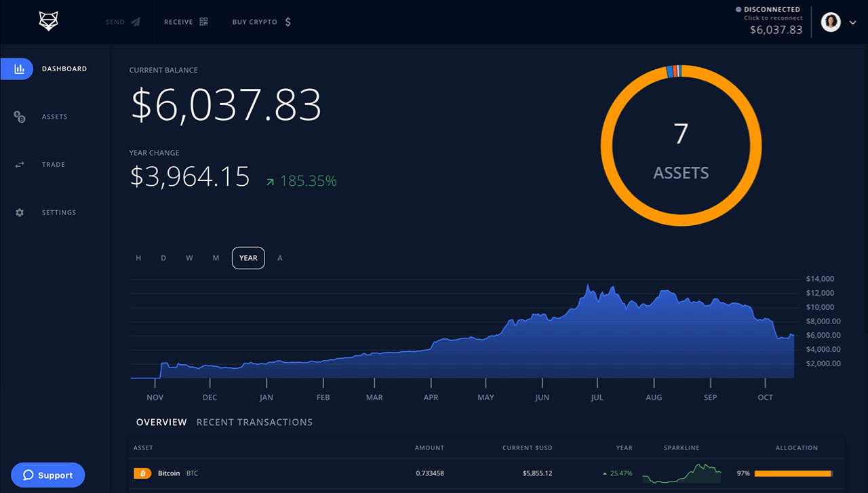Click Support to open help chat

pos(47,475)
